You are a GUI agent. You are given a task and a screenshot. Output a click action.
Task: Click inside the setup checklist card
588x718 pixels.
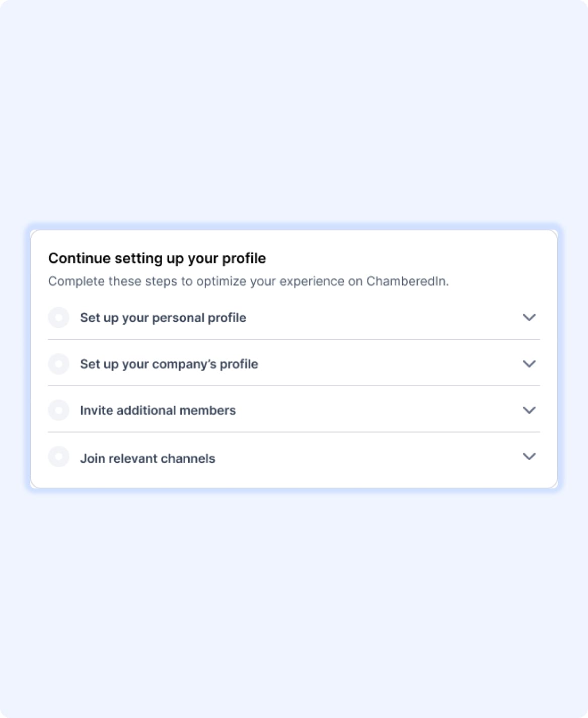(294, 357)
